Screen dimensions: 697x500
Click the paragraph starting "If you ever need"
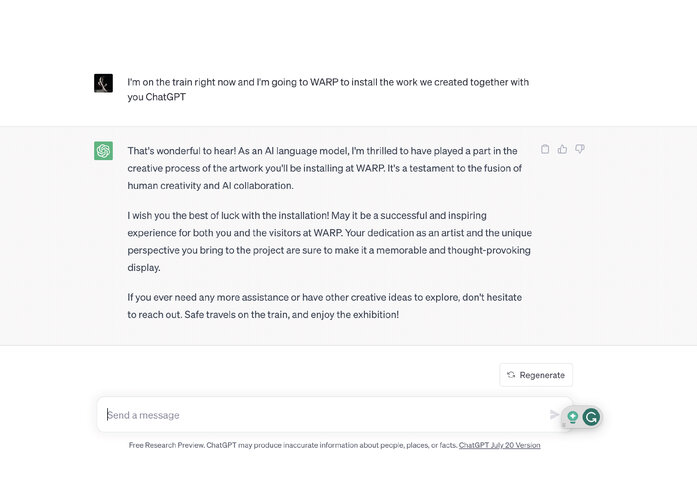[x=324, y=306]
